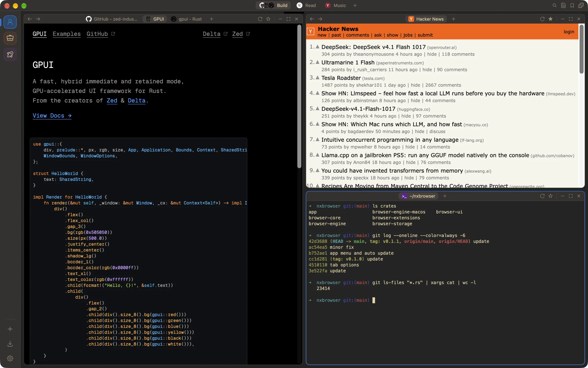
Task: Click the search icon in top bar
Action: (x=554, y=5)
